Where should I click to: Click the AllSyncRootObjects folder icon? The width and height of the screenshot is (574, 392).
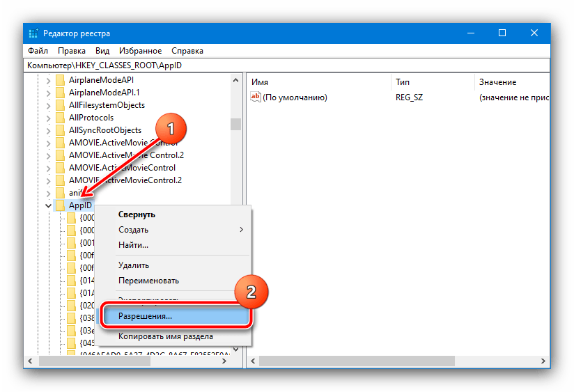point(61,130)
